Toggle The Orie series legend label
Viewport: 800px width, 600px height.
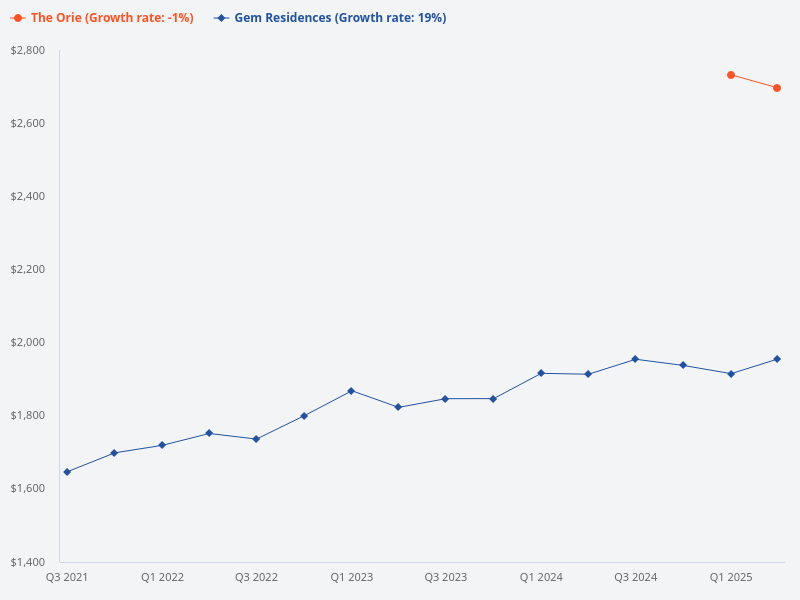(112, 18)
